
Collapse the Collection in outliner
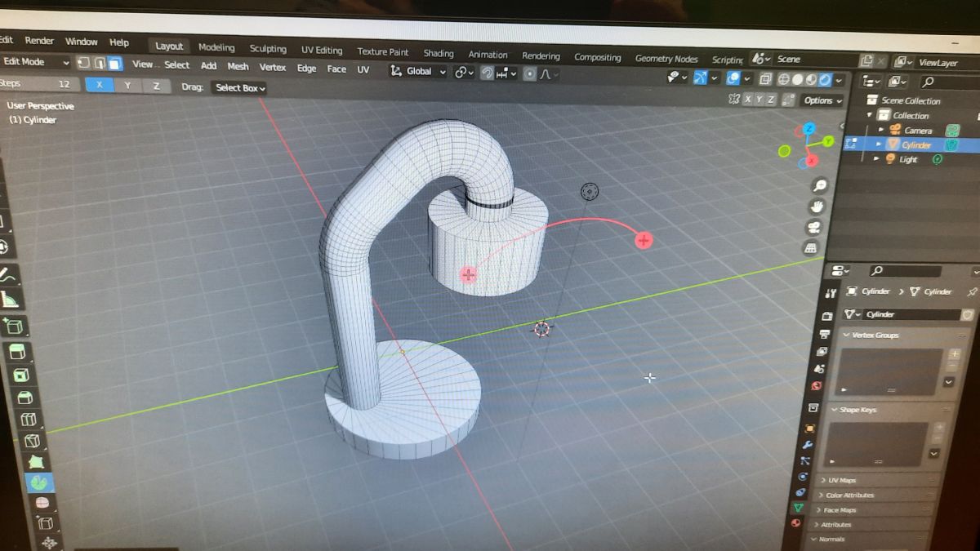[870, 115]
